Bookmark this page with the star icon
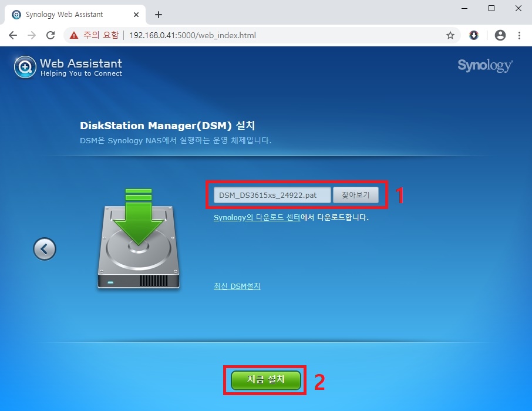This screenshot has width=532, height=411. pyautogui.click(x=450, y=35)
